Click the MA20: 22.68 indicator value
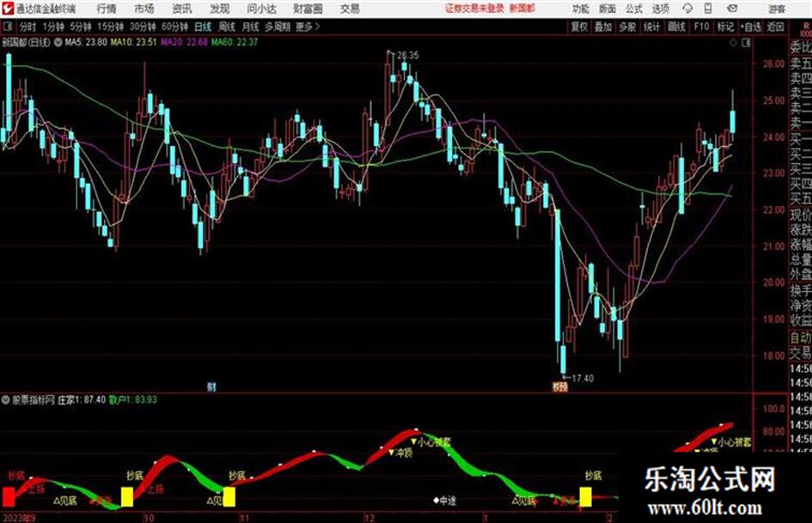812x523 pixels. click(x=185, y=42)
